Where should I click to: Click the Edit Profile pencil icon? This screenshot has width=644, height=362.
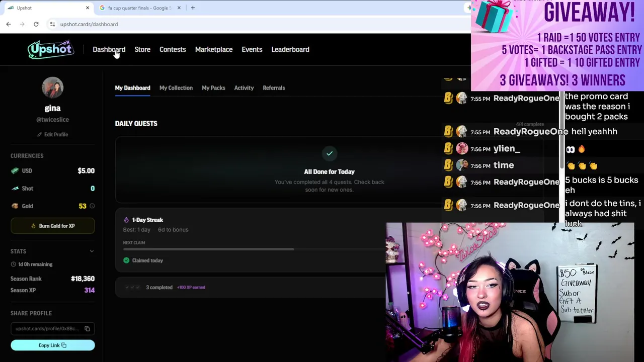[x=40, y=135]
